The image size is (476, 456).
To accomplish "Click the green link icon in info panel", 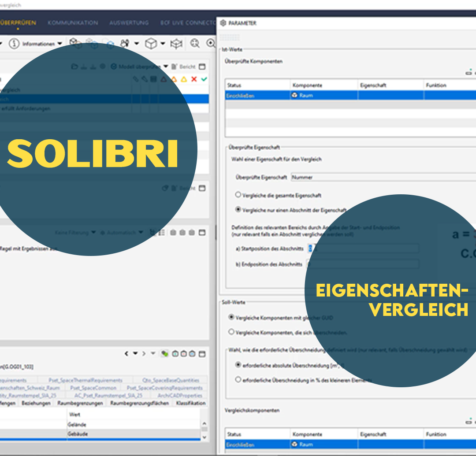I will coord(164,353).
